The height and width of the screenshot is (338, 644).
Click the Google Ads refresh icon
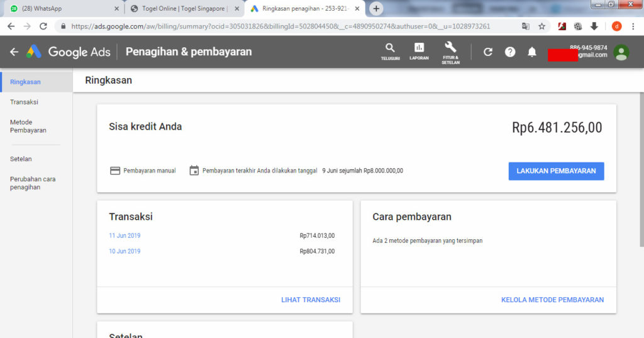(488, 52)
